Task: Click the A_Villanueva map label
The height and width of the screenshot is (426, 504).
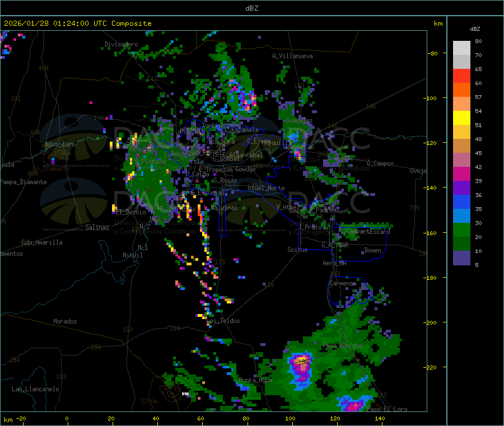Action: click(x=292, y=56)
